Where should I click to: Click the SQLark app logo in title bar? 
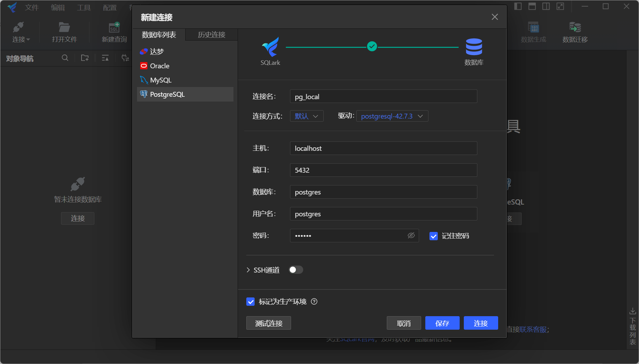click(x=12, y=7)
